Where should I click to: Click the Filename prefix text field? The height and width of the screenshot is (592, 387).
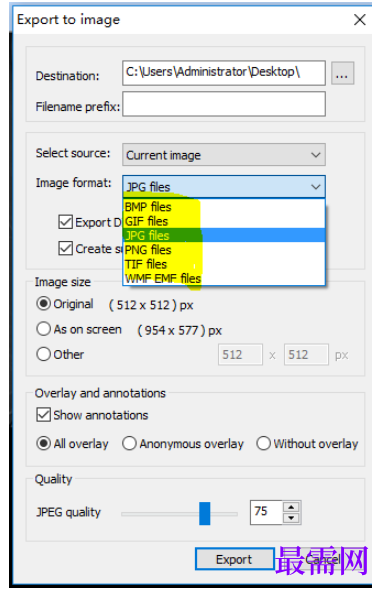pyautogui.click(x=224, y=103)
